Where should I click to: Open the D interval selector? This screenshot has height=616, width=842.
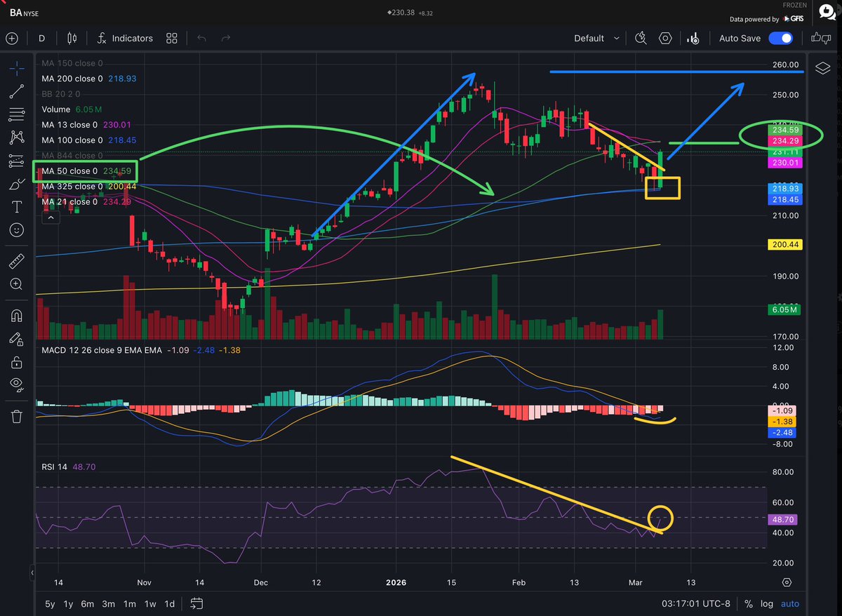point(42,39)
